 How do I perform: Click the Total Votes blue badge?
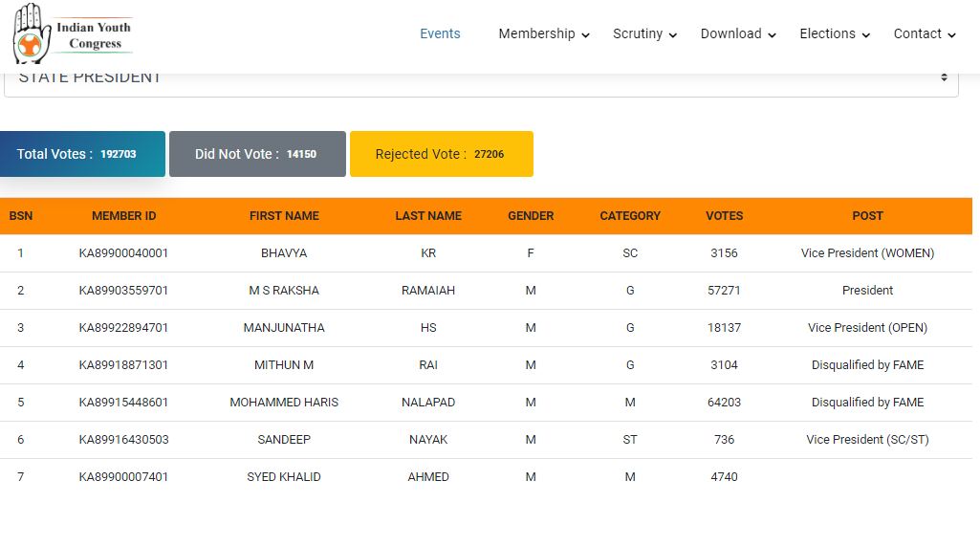pyautogui.click(x=82, y=154)
